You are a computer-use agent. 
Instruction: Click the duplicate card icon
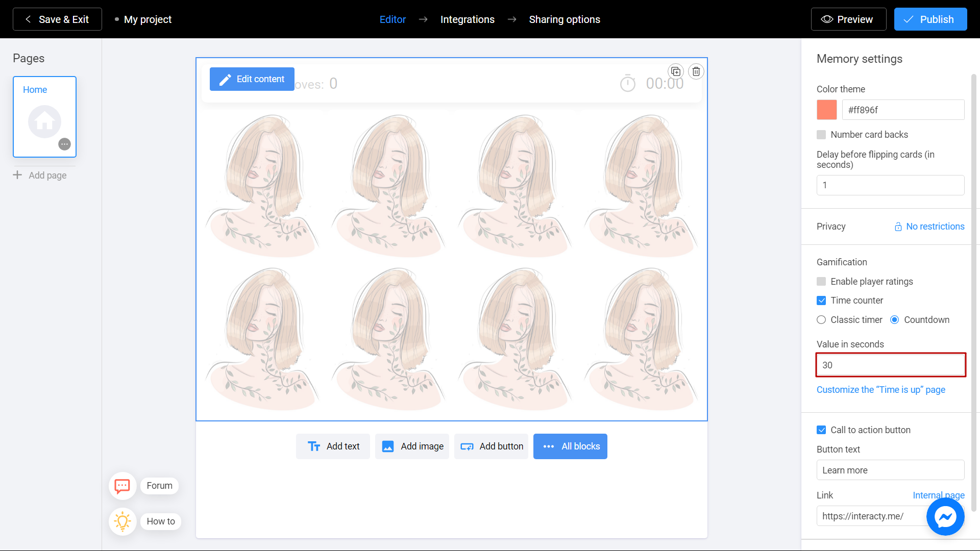675,71
